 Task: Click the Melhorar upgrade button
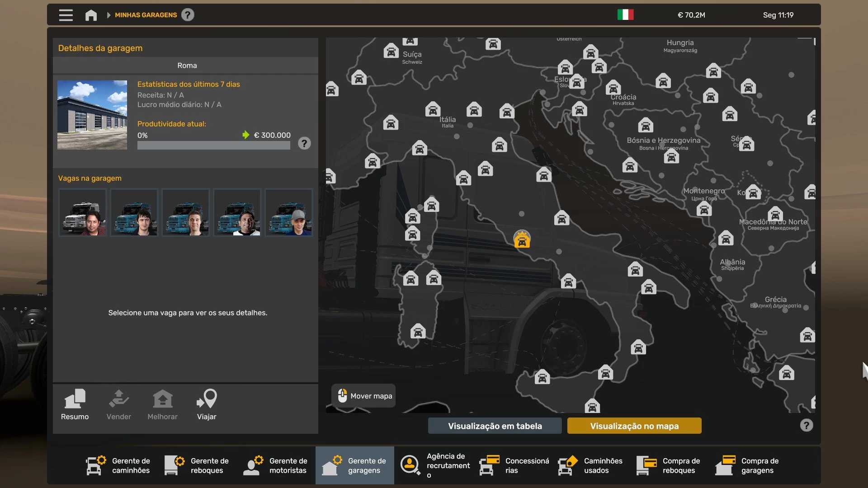[162, 404]
